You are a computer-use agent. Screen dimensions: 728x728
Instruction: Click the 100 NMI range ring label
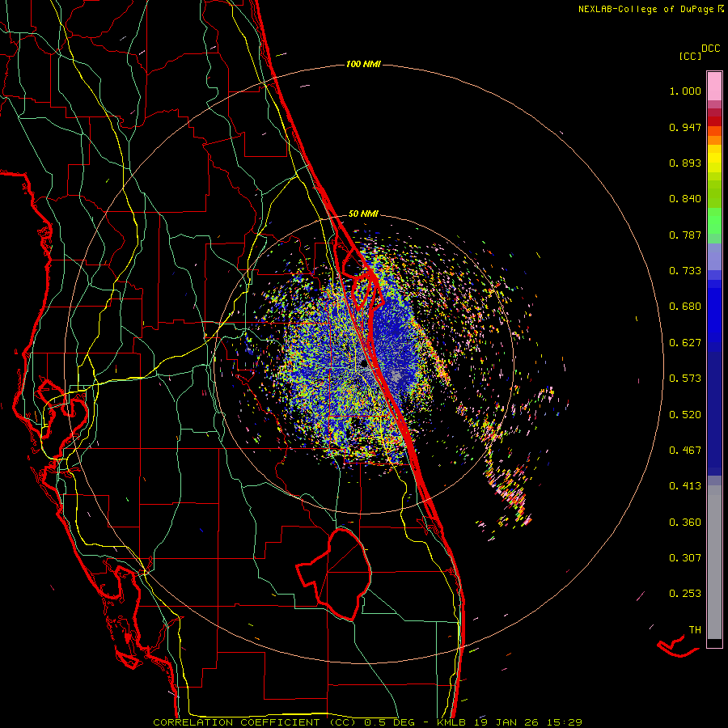point(363,64)
